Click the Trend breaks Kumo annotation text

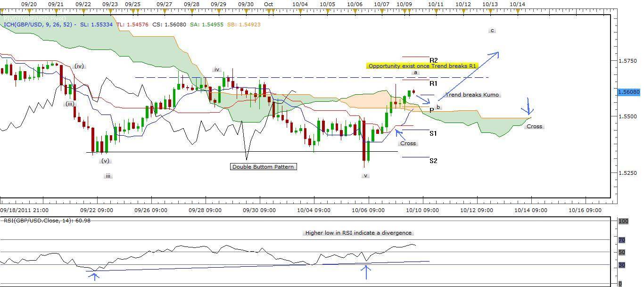(472, 95)
